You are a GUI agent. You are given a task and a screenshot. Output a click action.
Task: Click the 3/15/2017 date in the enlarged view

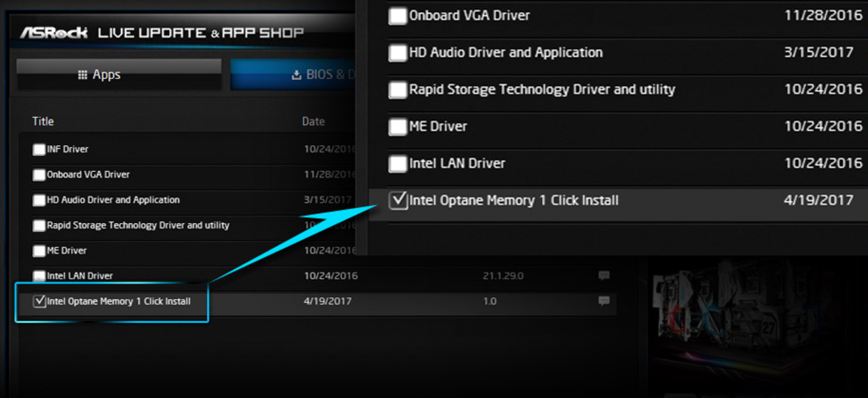[818, 52]
